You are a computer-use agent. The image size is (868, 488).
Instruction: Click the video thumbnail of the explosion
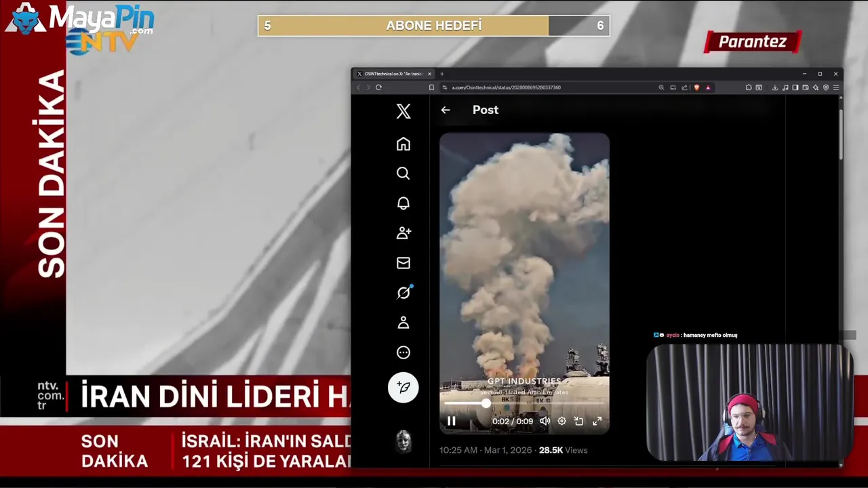tap(524, 283)
